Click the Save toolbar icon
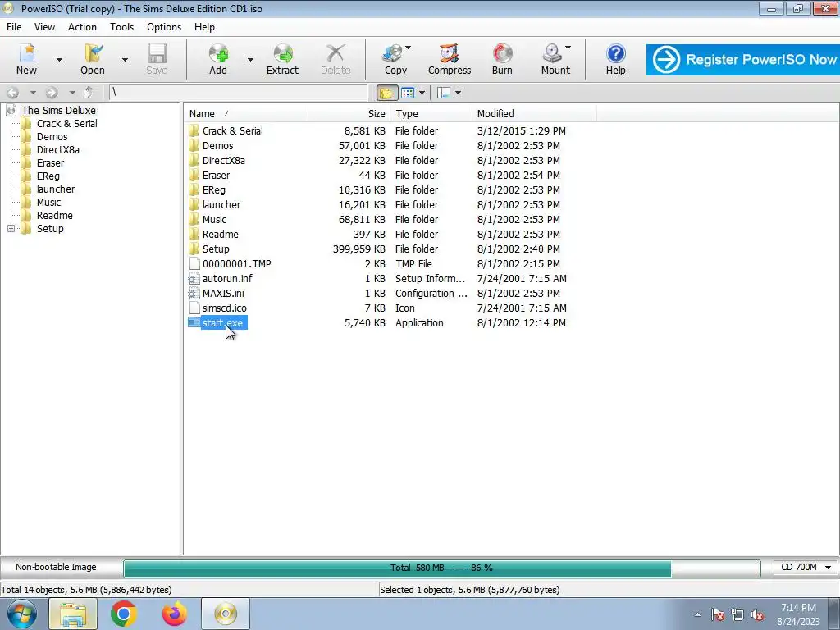 [x=157, y=59]
